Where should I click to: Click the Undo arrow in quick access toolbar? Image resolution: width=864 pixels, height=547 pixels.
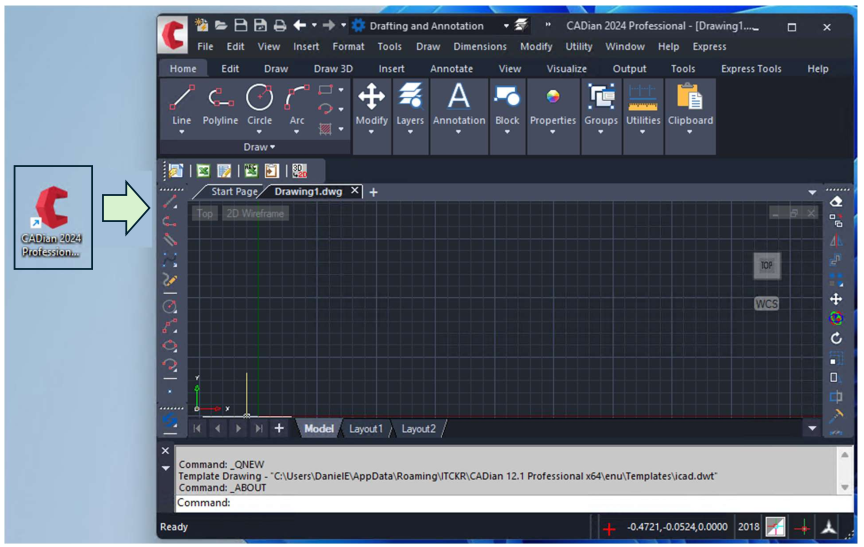click(299, 25)
